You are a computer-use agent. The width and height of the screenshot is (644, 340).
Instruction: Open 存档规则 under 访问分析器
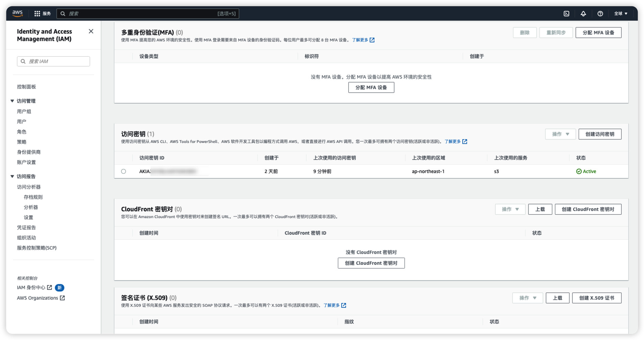pos(33,197)
